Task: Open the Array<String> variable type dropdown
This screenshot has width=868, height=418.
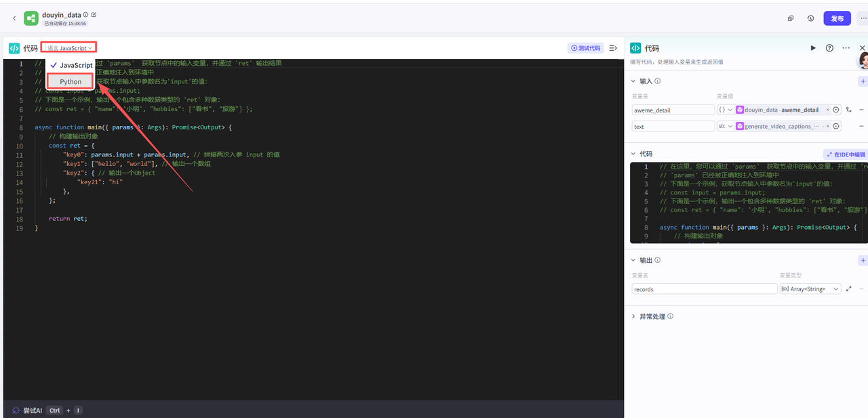Action: (x=810, y=289)
